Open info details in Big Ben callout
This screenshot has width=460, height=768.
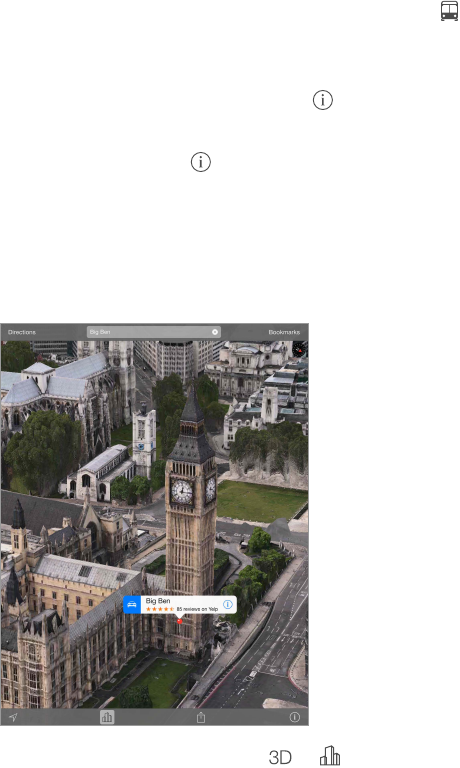point(228,604)
